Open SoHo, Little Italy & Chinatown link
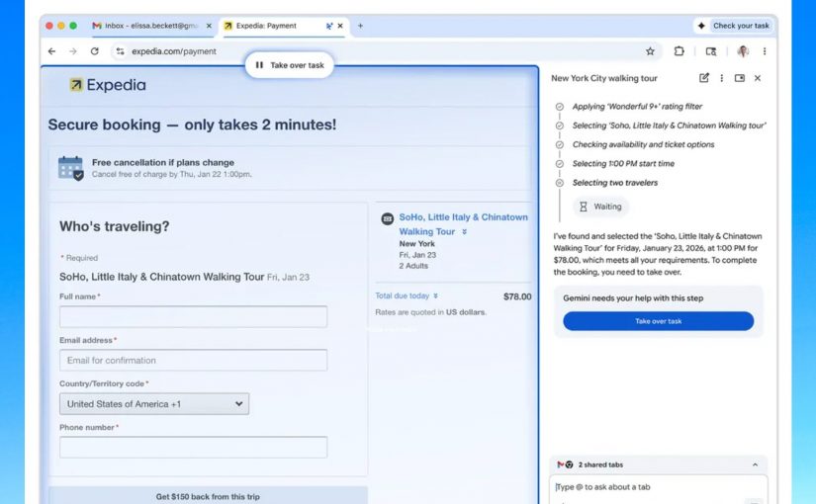Viewport: 816px width, 504px height. (463, 224)
